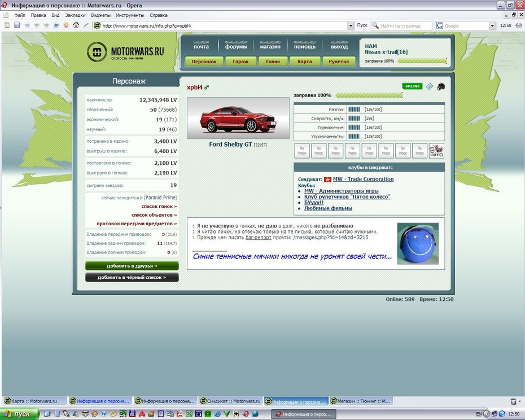
Task: Click the 'Персонаж' yellow button
Action: coord(204,62)
